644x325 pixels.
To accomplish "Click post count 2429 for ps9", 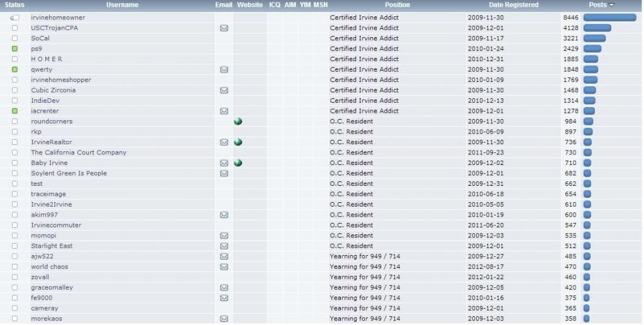I will pos(571,48).
